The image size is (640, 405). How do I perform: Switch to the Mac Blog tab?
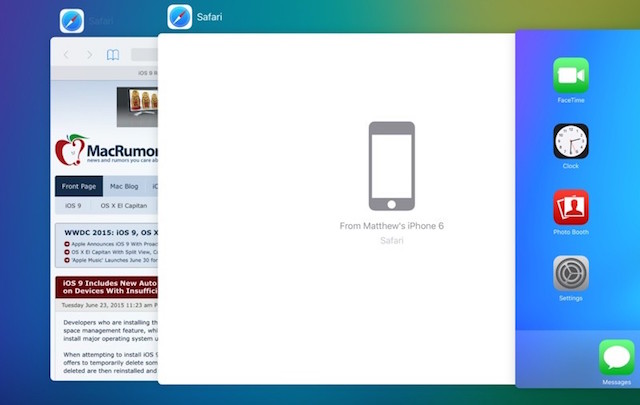coord(124,186)
